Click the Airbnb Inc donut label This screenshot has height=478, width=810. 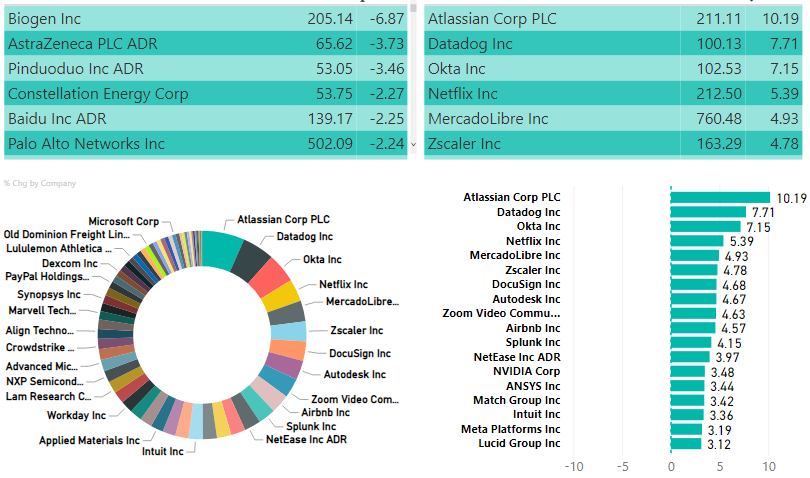pyautogui.click(x=325, y=412)
